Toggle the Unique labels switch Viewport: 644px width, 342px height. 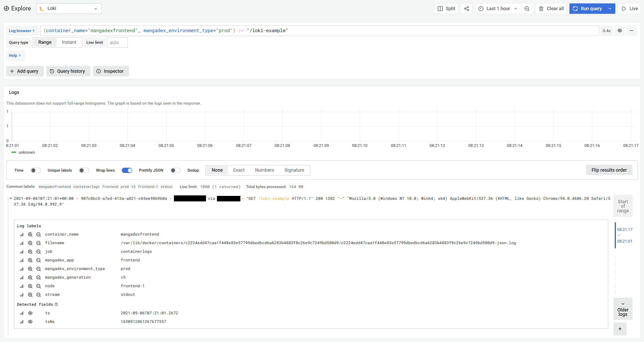pyautogui.click(x=83, y=170)
